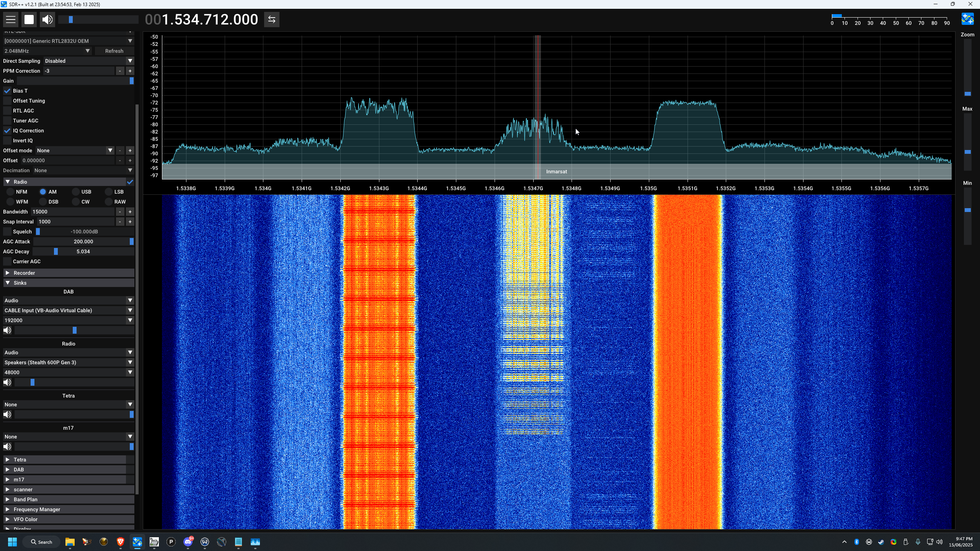This screenshot has height=551, width=980.
Task: Open Offset mode dropdown
Action: tap(75, 150)
